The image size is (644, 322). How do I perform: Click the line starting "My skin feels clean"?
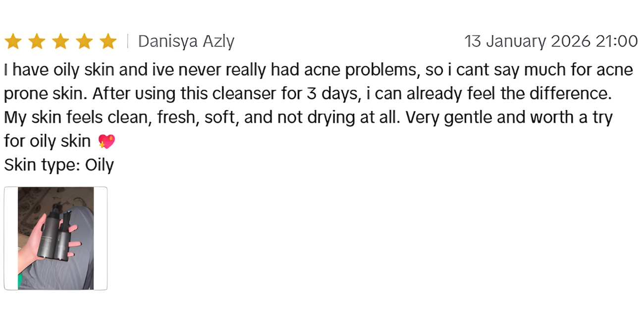[x=308, y=117]
